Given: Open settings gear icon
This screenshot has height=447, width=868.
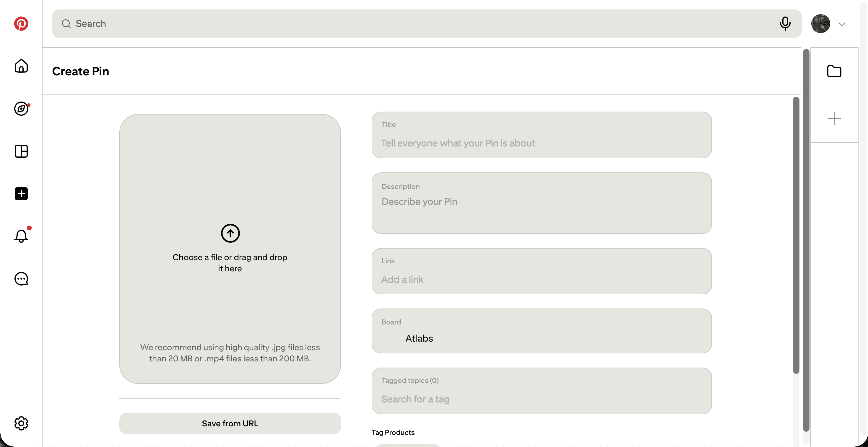Looking at the screenshot, I should pyautogui.click(x=21, y=423).
